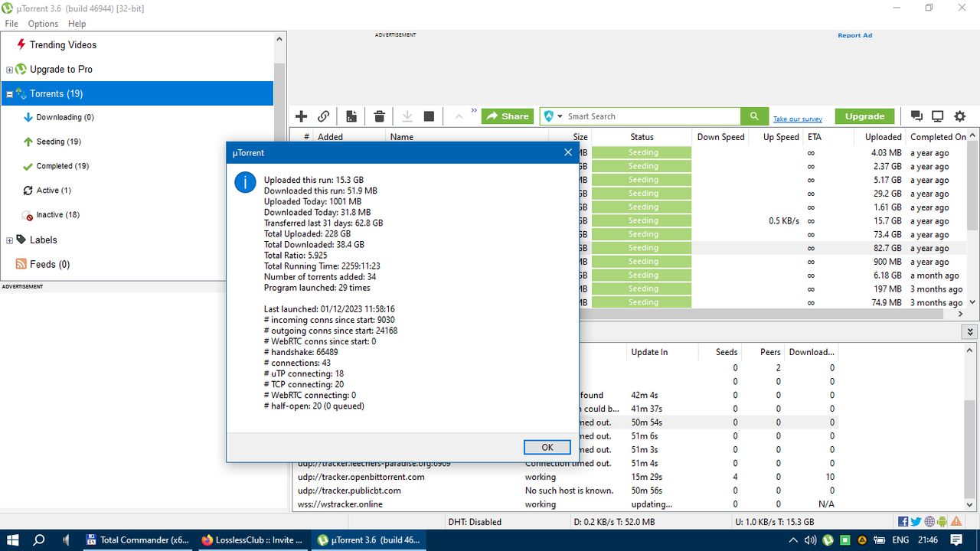The image size is (980, 551).
Task: Click status bar upload speed U: 1.0 KB/s
Action: [x=774, y=522]
